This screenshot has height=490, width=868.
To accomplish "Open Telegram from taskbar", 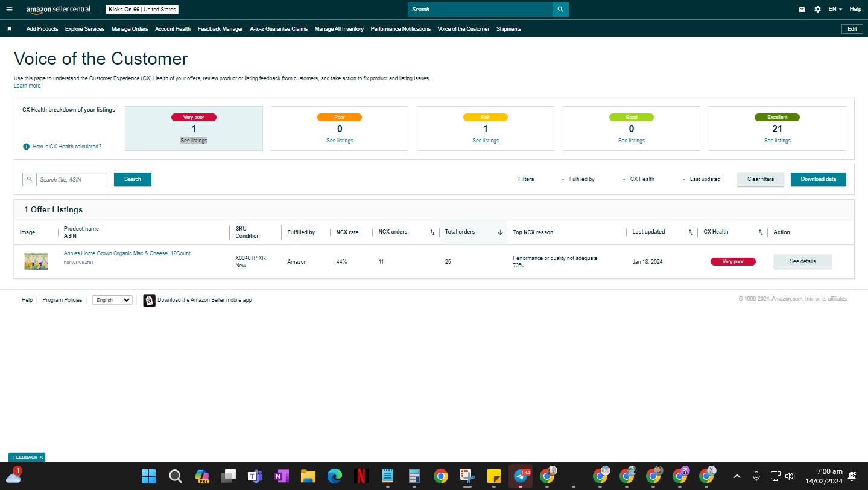I will (x=520, y=477).
